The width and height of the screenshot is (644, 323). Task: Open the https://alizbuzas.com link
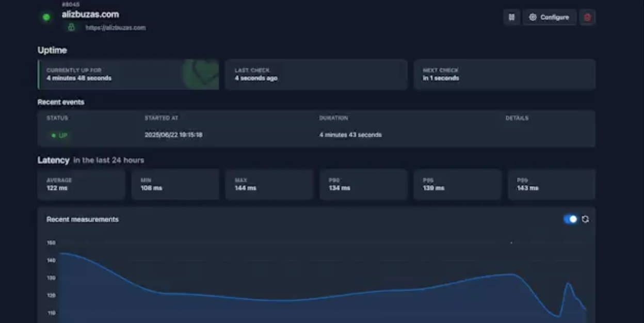coord(116,28)
